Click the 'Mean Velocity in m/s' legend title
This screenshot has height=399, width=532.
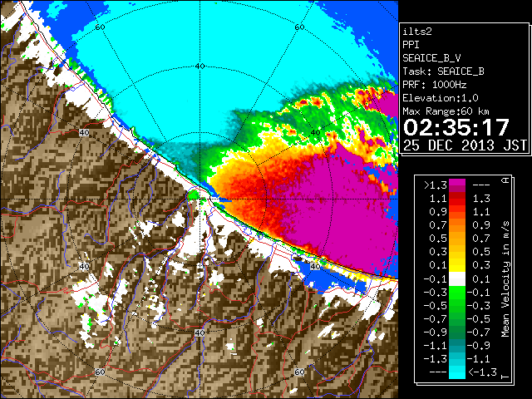pos(505,278)
